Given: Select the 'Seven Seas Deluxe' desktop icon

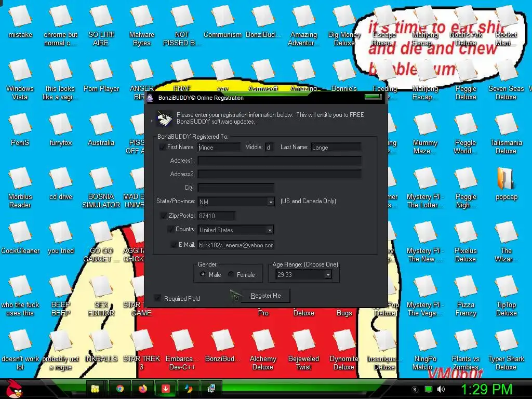Looking at the screenshot, I should [x=506, y=79].
